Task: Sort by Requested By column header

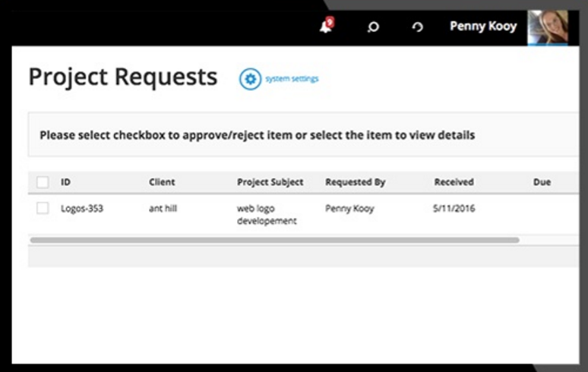Action: coord(355,182)
